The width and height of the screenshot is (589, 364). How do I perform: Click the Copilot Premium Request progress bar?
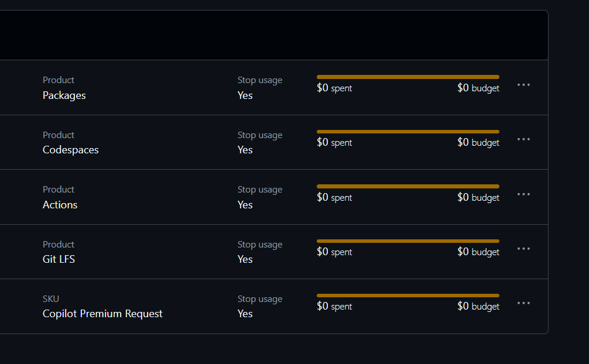[x=407, y=296]
